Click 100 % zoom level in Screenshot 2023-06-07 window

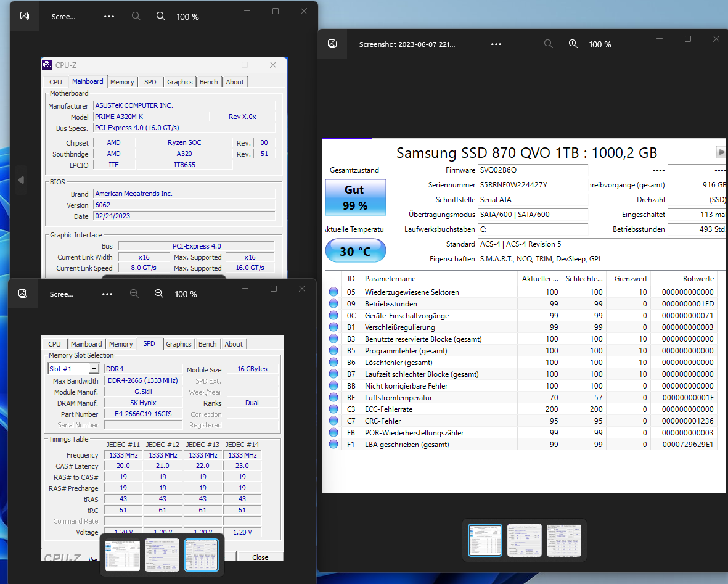pyautogui.click(x=600, y=44)
